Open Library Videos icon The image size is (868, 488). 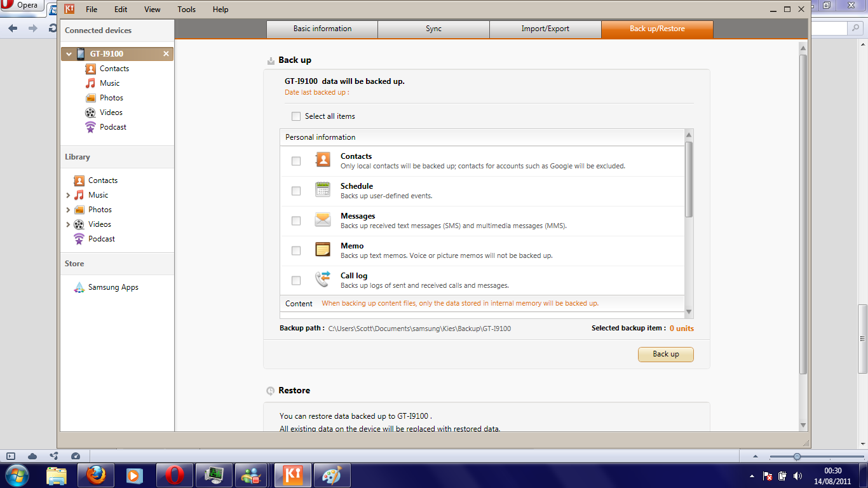pos(79,224)
